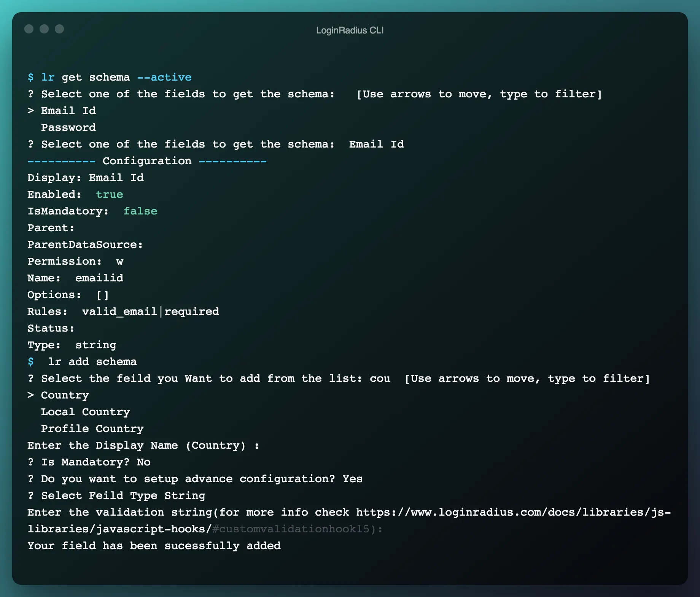Click the green window control dot

(59, 29)
